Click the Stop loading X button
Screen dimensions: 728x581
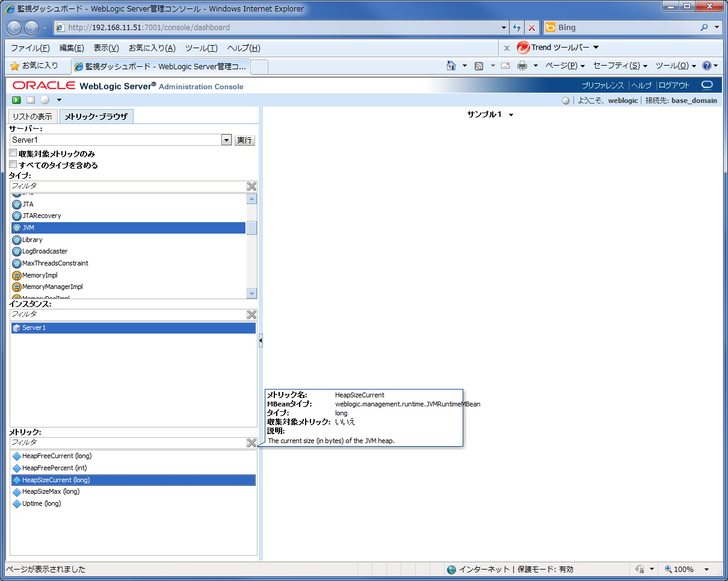(532, 28)
